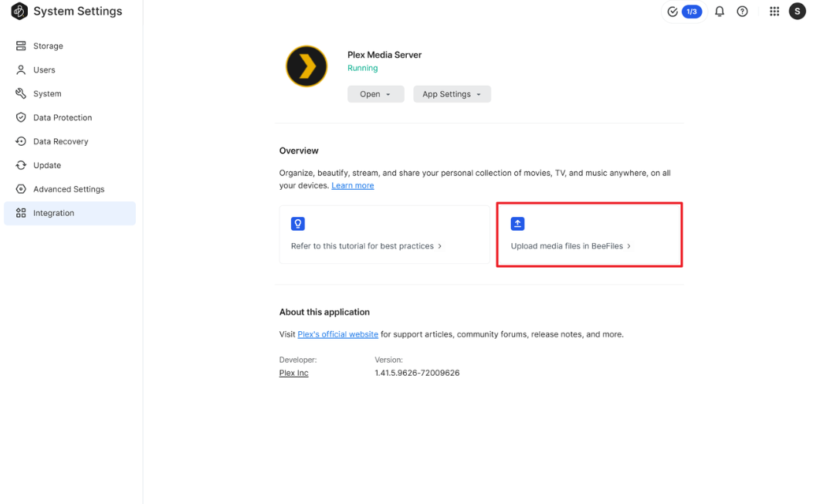813x504 pixels.
Task: Go to Update section
Action: pos(69,165)
